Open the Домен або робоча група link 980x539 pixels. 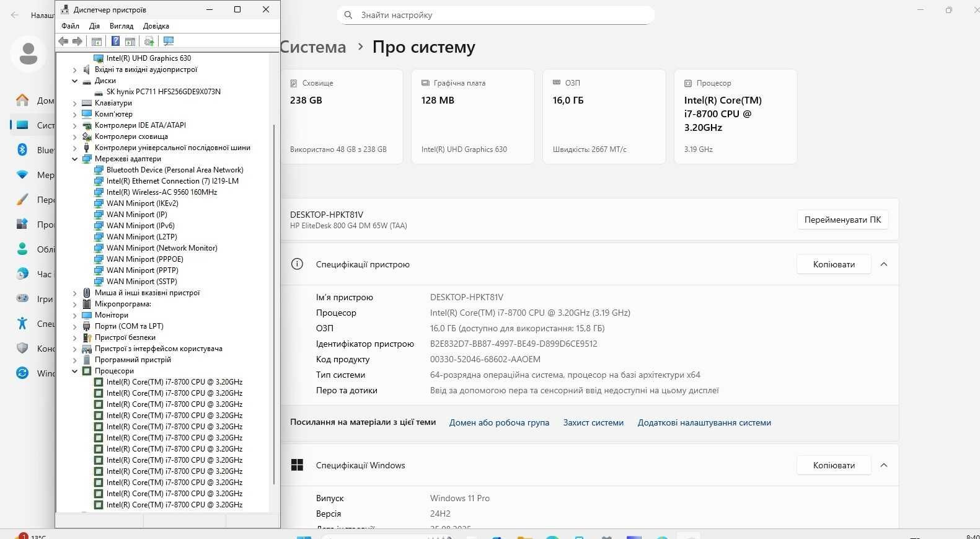[499, 422]
